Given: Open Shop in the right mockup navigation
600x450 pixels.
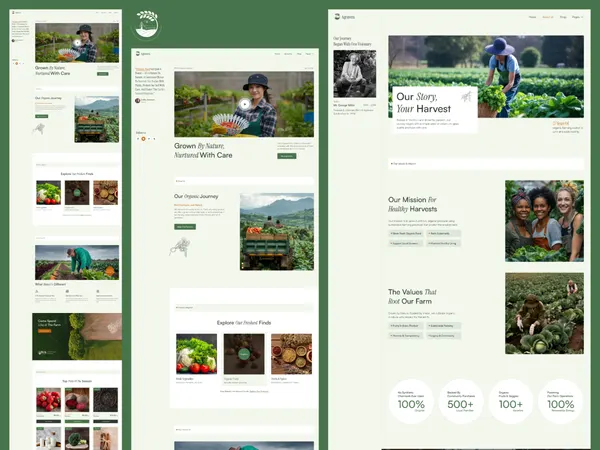Looking at the screenshot, I should click(x=563, y=17).
